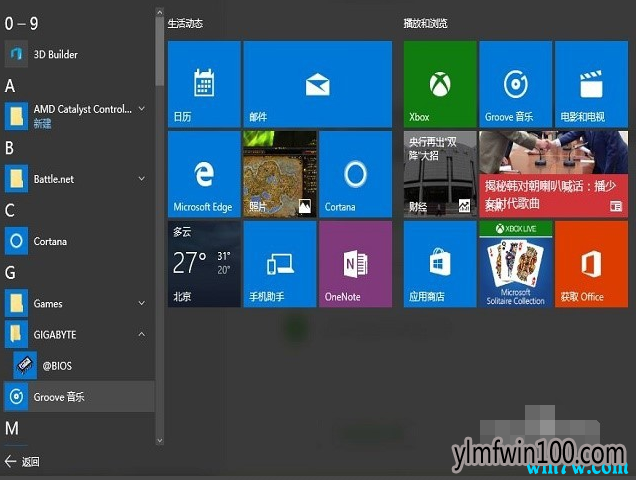The height and width of the screenshot is (480, 636).
Task: Launch the OneNote tile
Action: click(x=355, y=264)
